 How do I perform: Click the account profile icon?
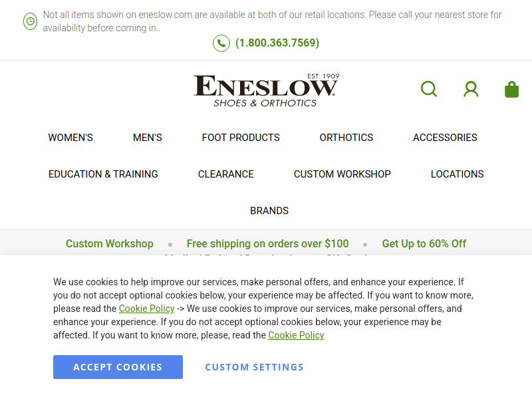pyautogui.click(x=471, y=88)
